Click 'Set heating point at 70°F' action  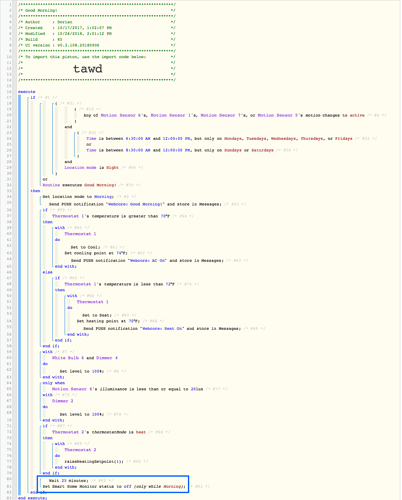pos(108,321)
